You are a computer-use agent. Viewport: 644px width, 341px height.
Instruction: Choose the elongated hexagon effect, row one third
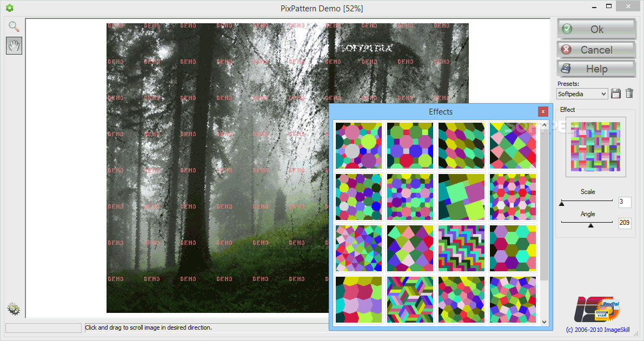(461, 145)
